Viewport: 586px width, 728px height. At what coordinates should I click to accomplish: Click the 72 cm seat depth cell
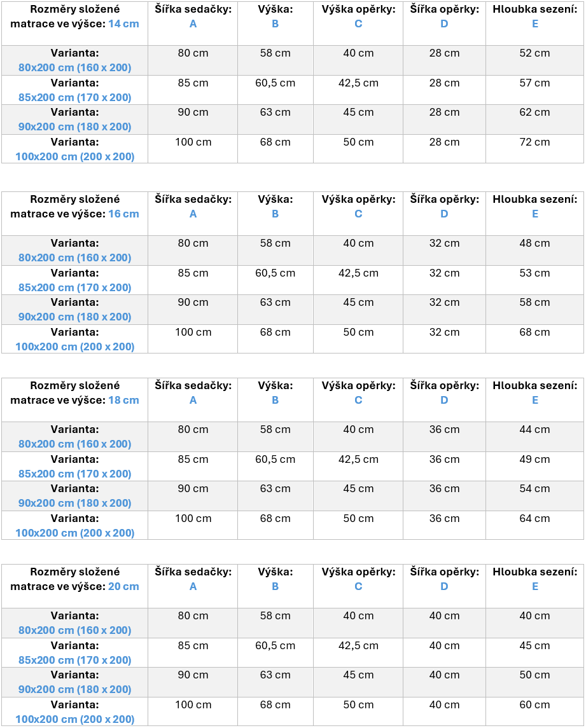[534, 142]
